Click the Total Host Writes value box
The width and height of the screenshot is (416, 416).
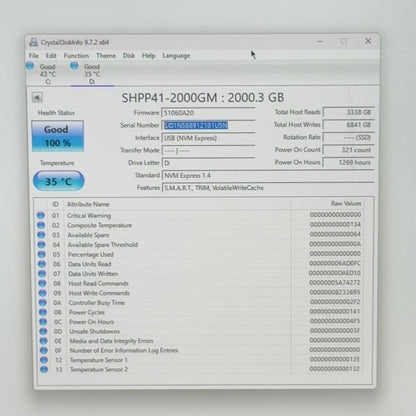[x=349, y=125]
